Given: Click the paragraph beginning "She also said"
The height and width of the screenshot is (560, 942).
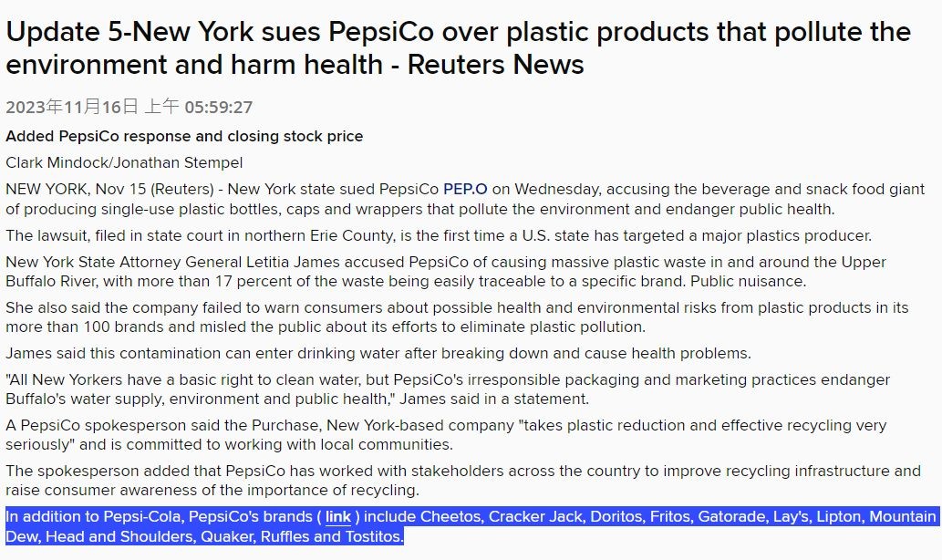Looking at the screenshot, I should 457,317.
